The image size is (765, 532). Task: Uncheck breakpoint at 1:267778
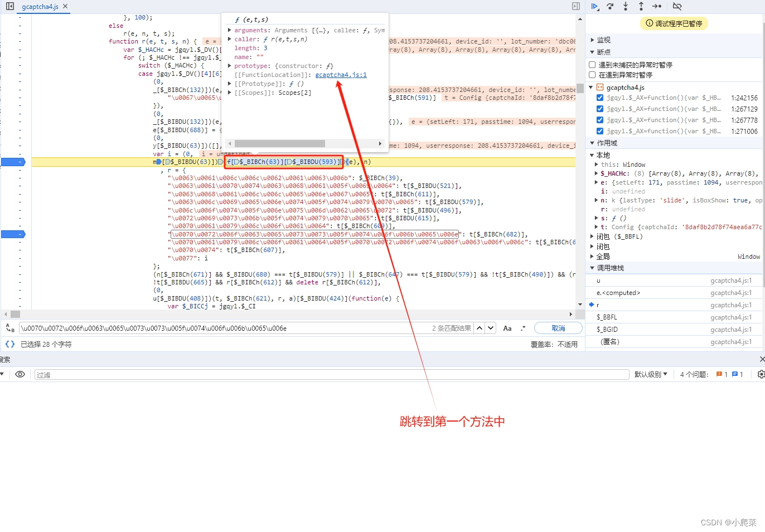click(x=600, y=120)
